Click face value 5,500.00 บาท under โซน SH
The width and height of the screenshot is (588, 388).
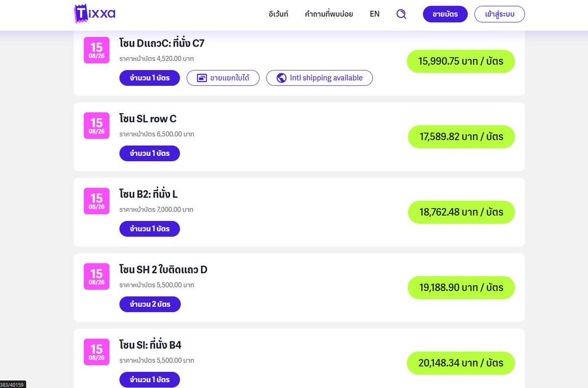(157, 285)
